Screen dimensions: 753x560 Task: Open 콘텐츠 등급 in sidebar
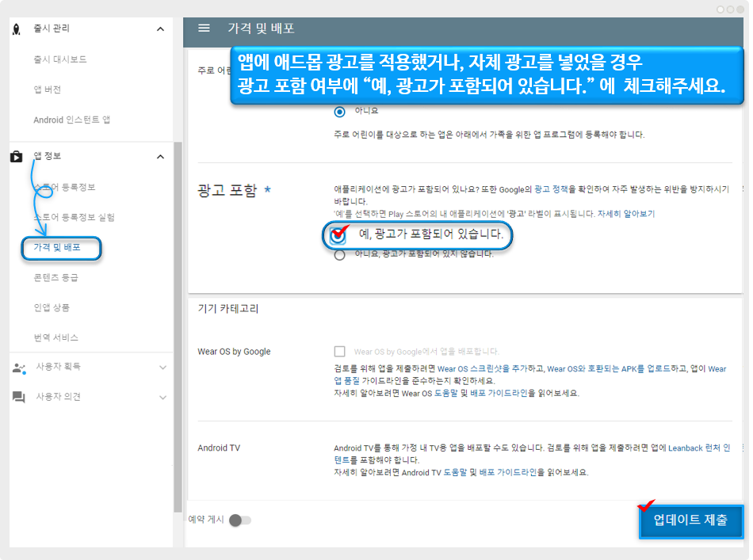55,277
